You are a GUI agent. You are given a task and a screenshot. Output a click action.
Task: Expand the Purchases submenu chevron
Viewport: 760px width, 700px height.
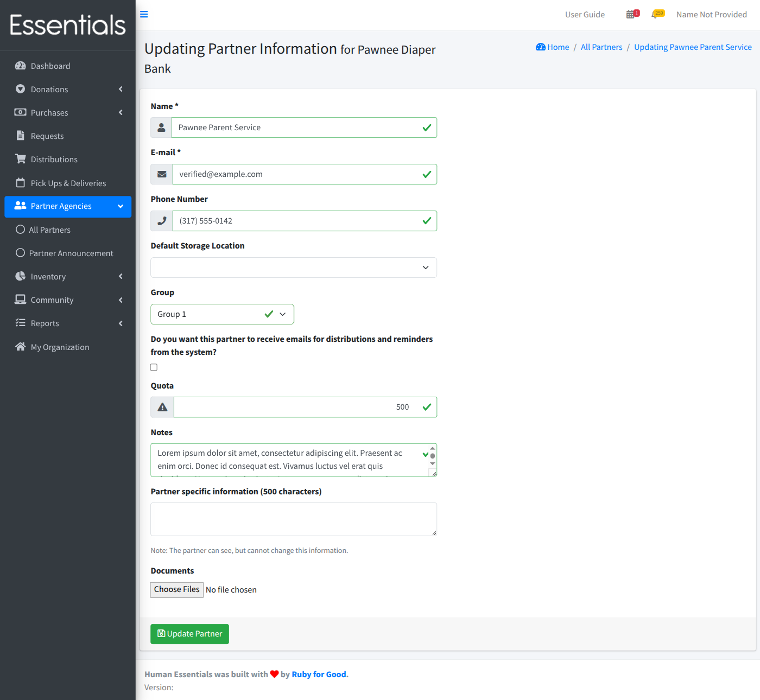coord(121,112)
